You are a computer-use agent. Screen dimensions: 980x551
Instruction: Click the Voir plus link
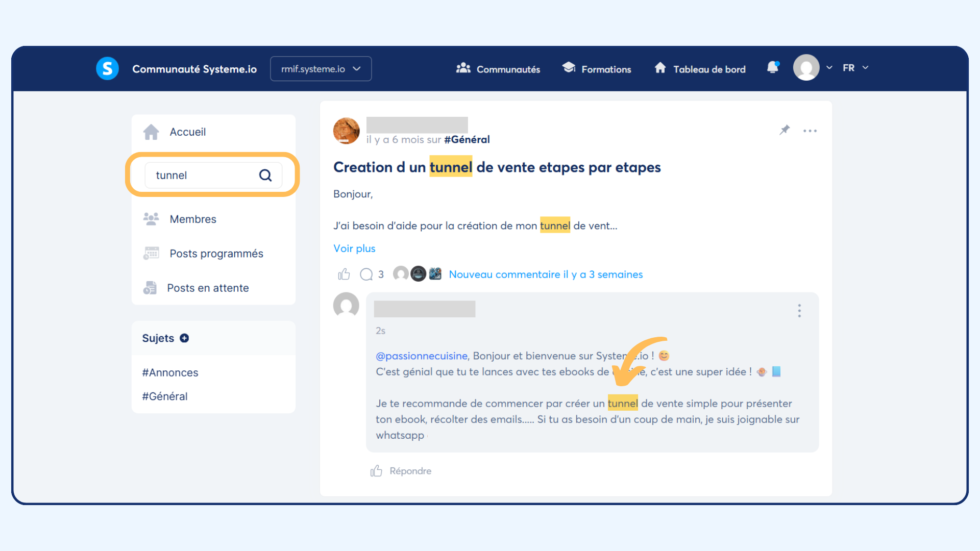coord(354,248)
